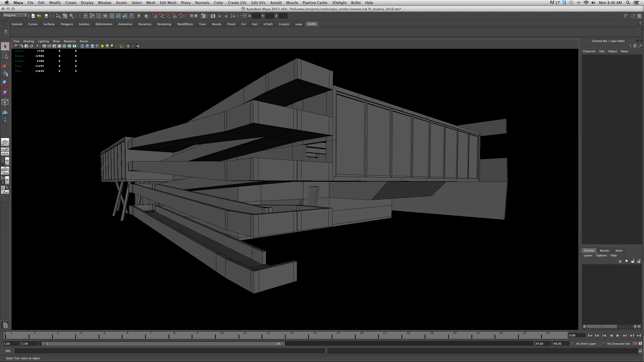Switch to Persp/Graph Editor layout
Viewport: 644px width, 362px height.
pos(5,171)
